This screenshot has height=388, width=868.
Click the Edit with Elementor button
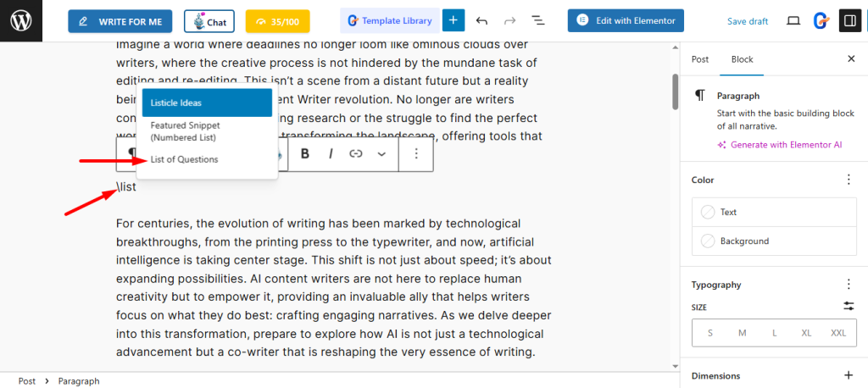click(x=626, y=20)
